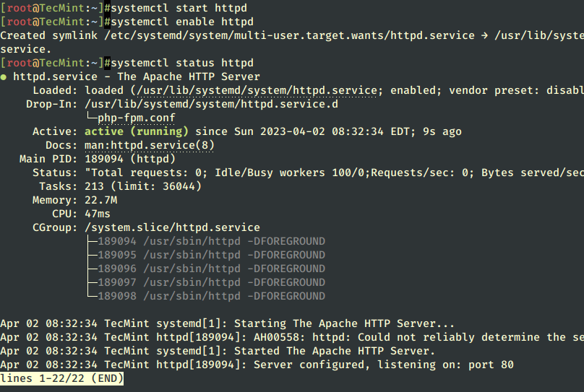Image resolution: width=584 pixels, height=392 pixels.
Task: Select process 189097 in CGroup tree
Action: (x=212, y=283)
